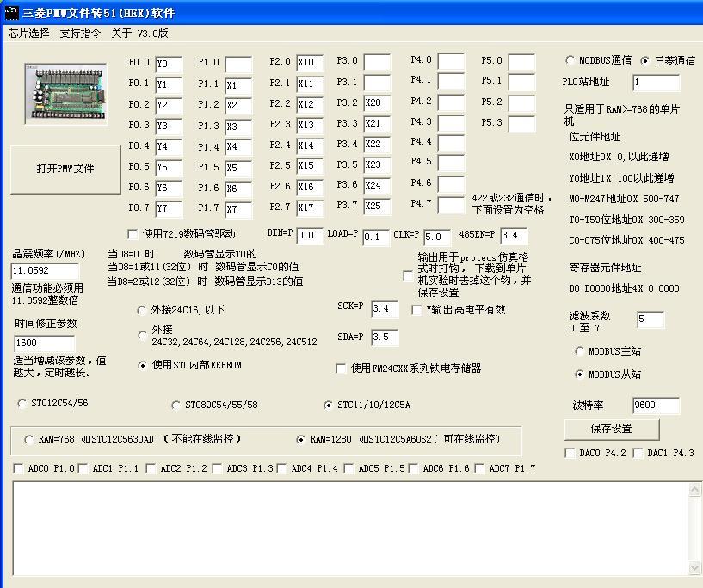This screenshot has height=588, width=703.
Task: Open the 关于 V3.0版 menu
Action: (x=139, y=34)
